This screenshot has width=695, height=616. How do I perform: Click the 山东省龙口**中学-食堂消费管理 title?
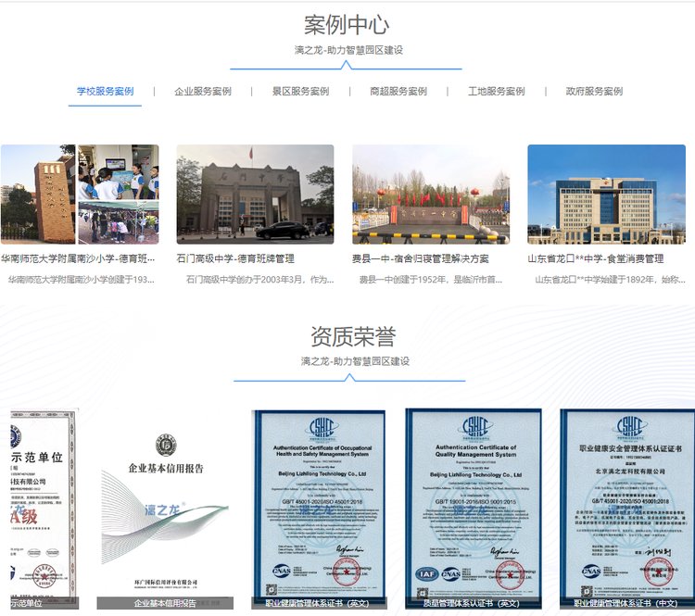596,258
